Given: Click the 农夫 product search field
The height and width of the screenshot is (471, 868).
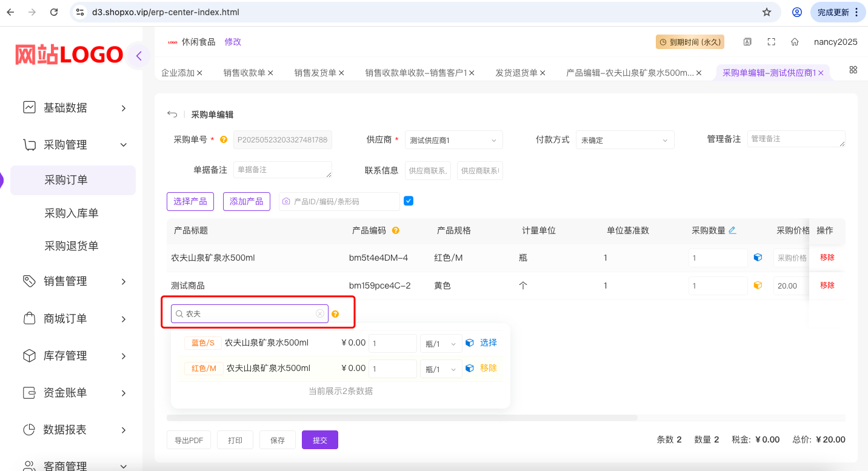Looking at the screenshot, I should (x=250, y=313).
